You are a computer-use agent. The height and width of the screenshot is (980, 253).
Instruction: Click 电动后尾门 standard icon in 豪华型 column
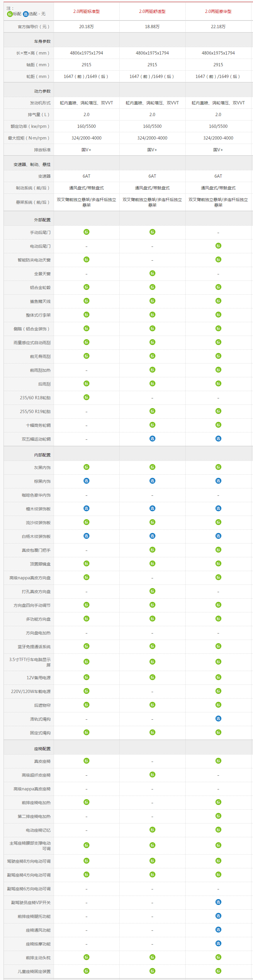[218, 246]
